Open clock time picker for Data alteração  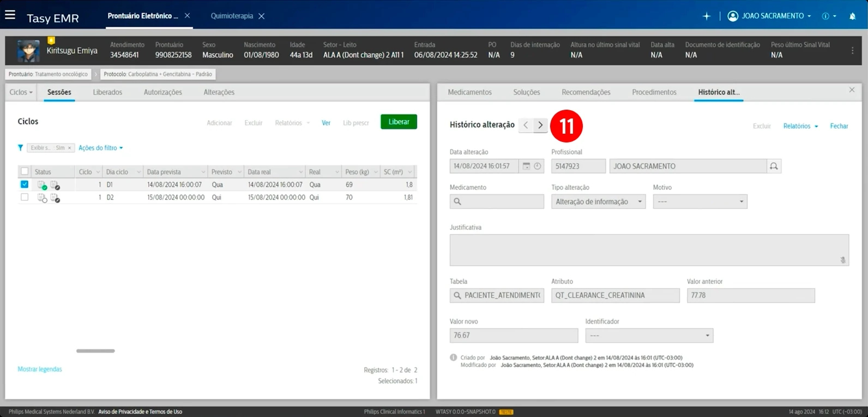(538, 166)
